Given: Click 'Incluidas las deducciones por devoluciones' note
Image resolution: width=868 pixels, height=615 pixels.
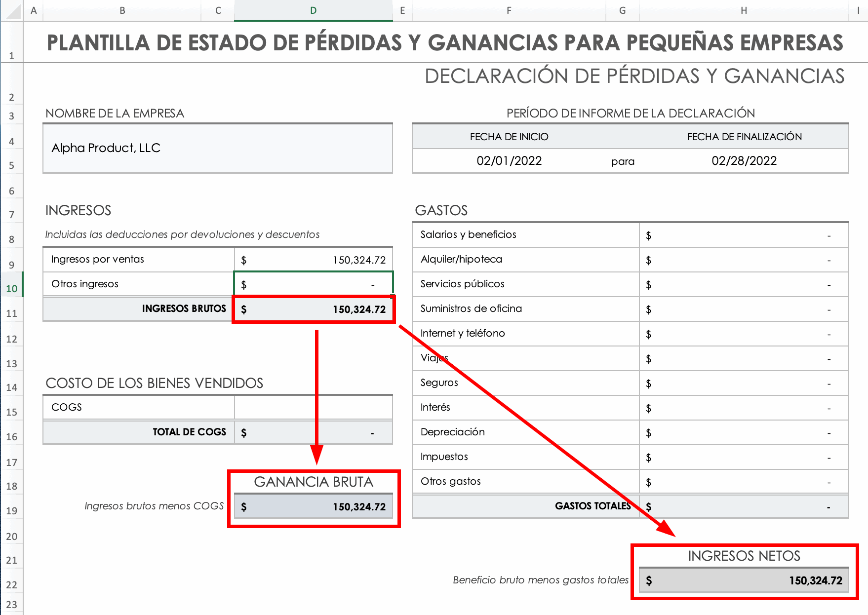Looking at the screenshot, I should [x=182, y=234].
